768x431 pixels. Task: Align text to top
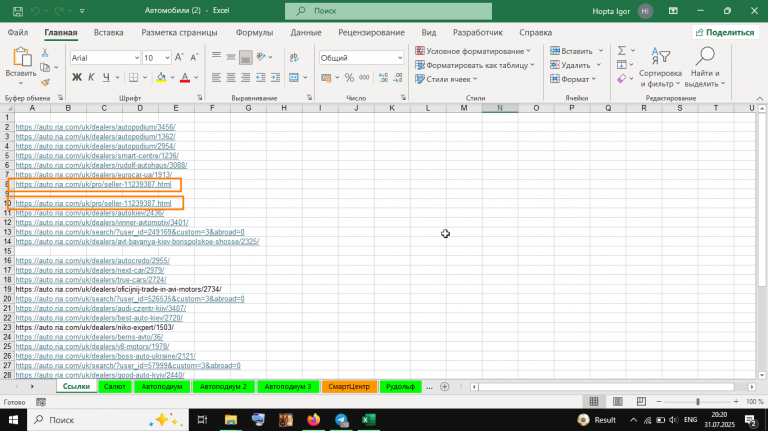tap(216, 57)
